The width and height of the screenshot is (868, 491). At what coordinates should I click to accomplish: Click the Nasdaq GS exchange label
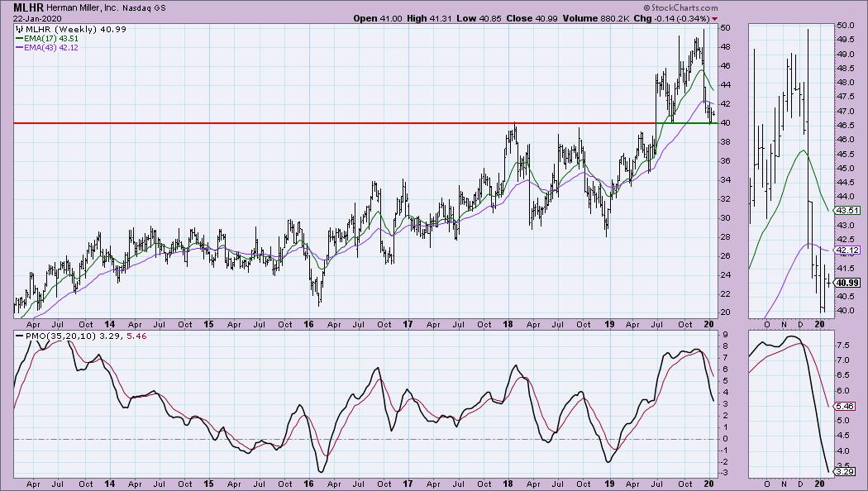pos(142,8)
